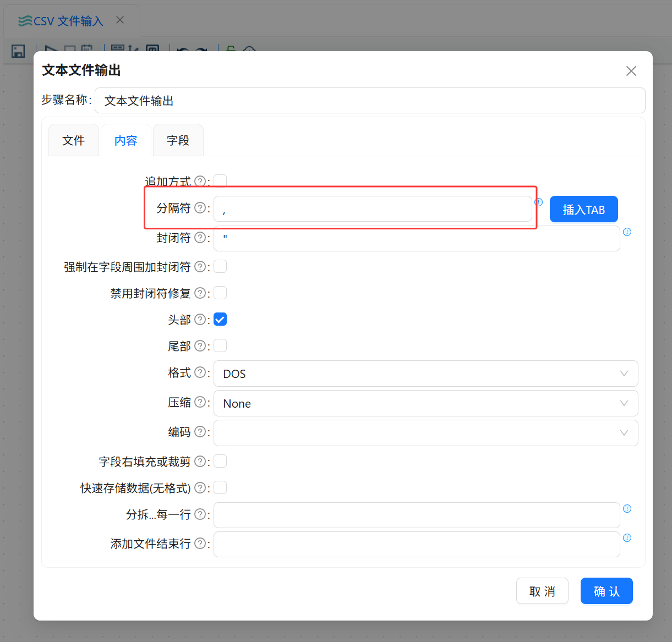Viewport: 672px width, 642px height.
Task: Click into the 添加文件结束行 input field
Action: point(417,544)
